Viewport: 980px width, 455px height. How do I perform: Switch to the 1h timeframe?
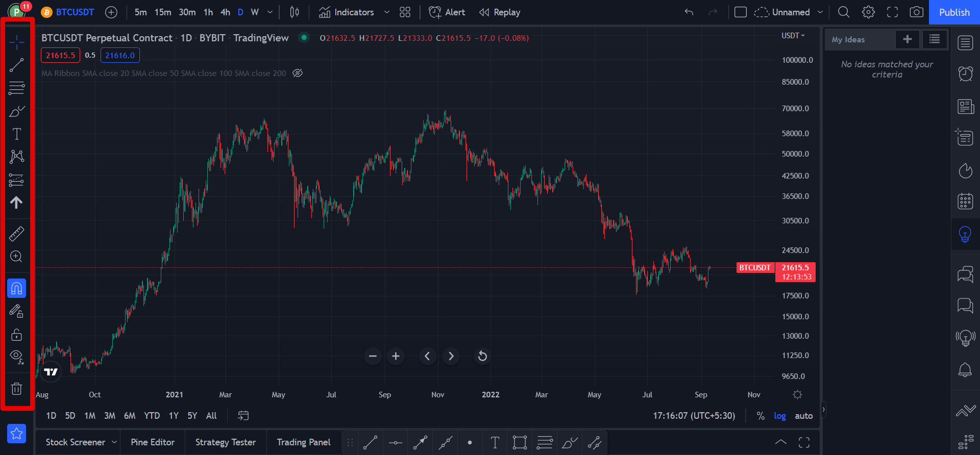pos(208,12)
